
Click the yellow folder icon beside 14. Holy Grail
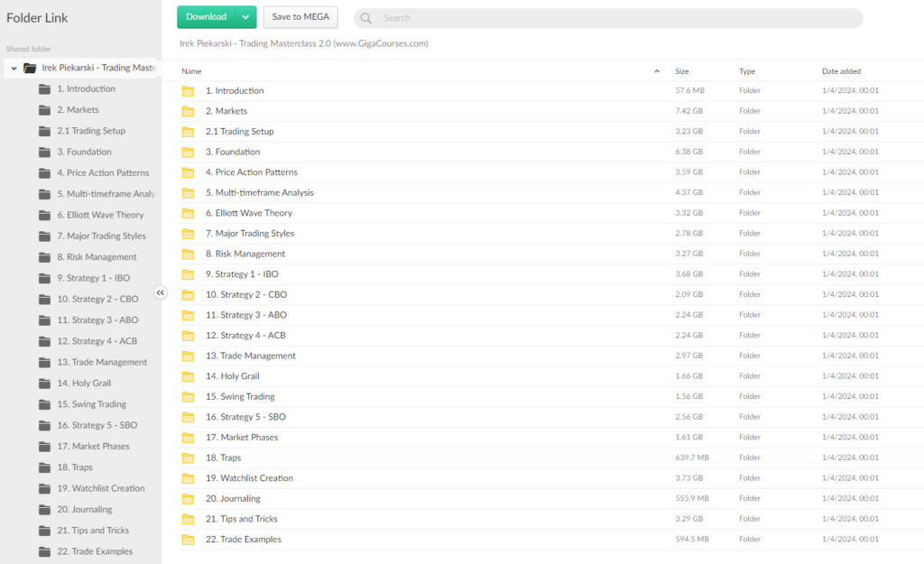(188, 376)
